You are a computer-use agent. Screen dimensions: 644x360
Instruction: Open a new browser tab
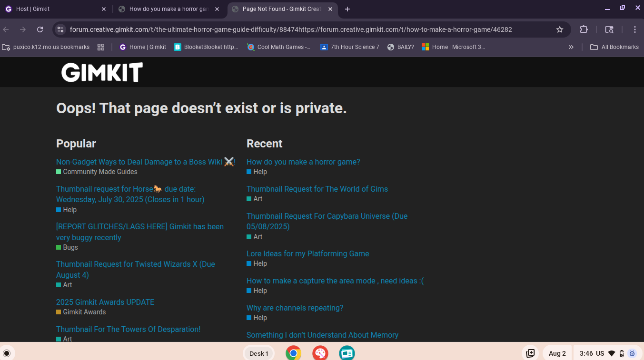click(x=347, y=9)
